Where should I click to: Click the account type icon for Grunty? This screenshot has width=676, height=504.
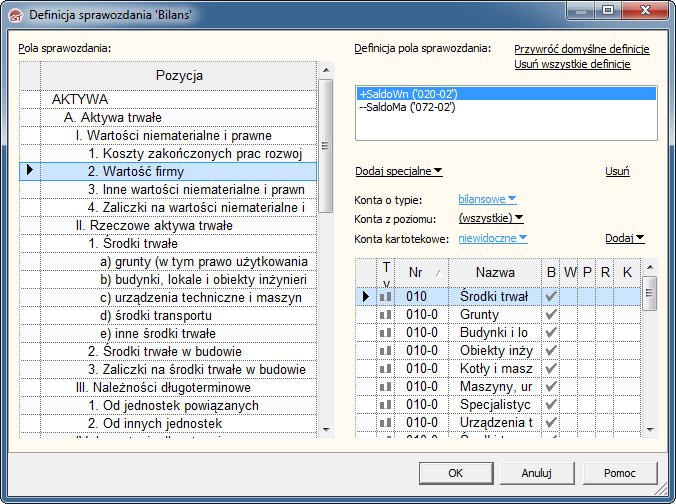pyautogui.click(x=386, y=315)
